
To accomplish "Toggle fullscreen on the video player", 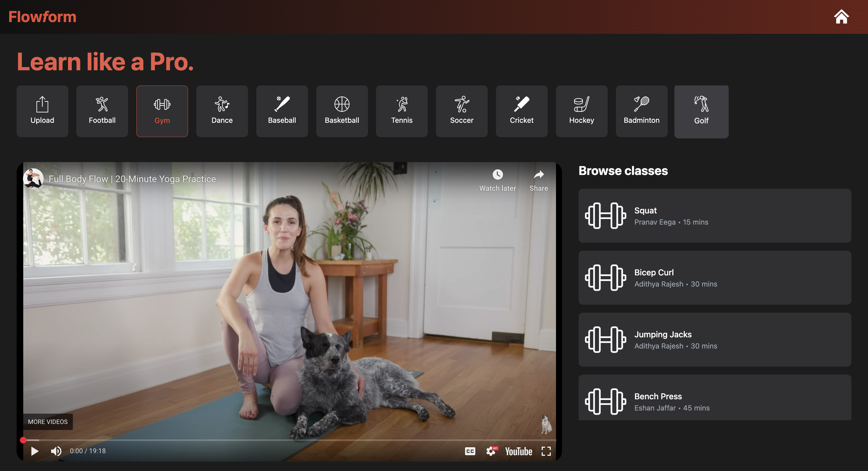I will (x=546, y=451).
